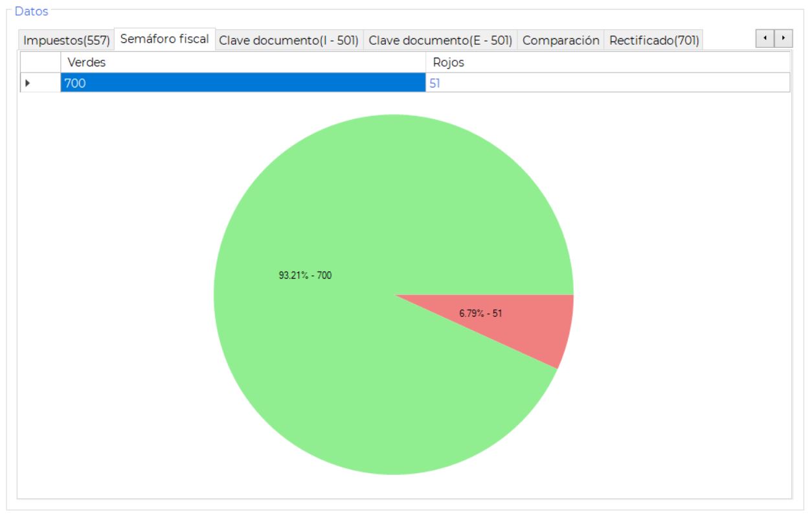
Task: Click the divider between Verdes and Rojos headers
Action: 426,63
